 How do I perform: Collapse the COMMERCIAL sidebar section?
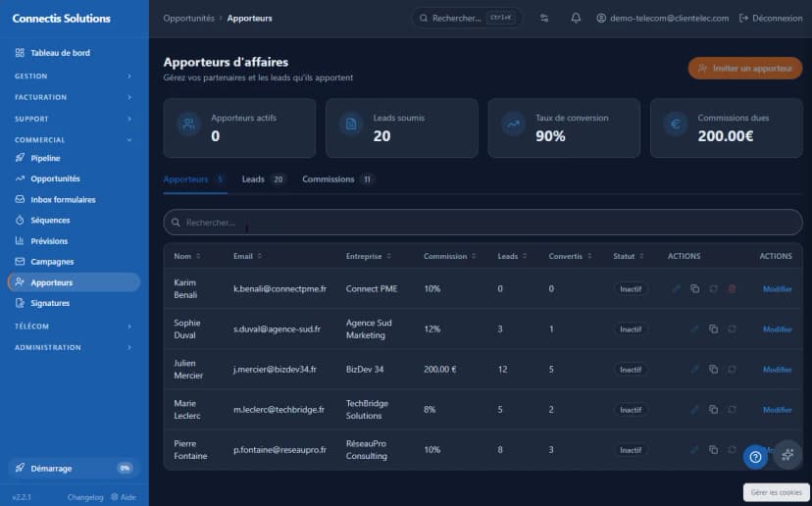(x=75, y=140)
